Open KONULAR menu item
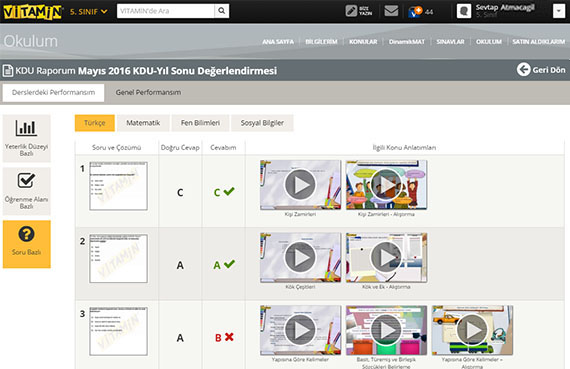570x369 pixels. click(x=363, y=42)
